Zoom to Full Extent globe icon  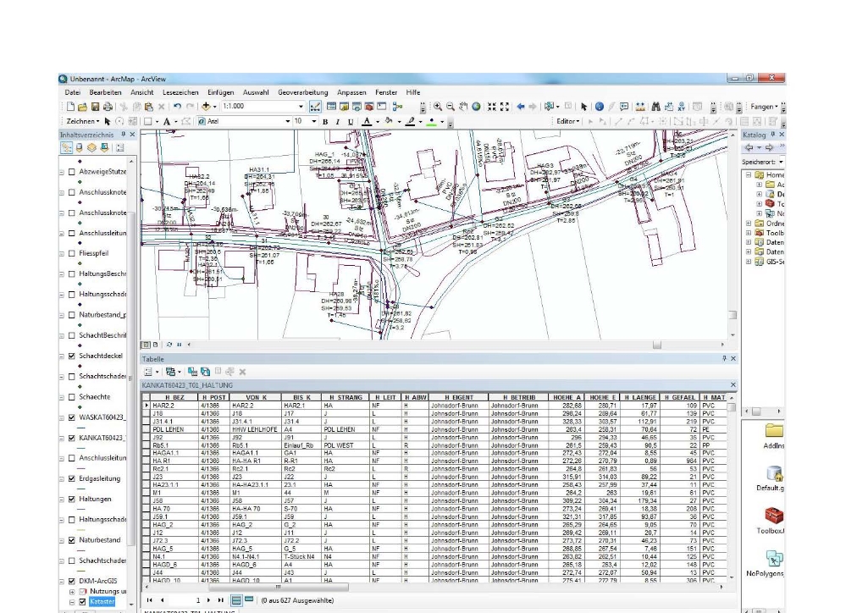click(x=476, y=106)
